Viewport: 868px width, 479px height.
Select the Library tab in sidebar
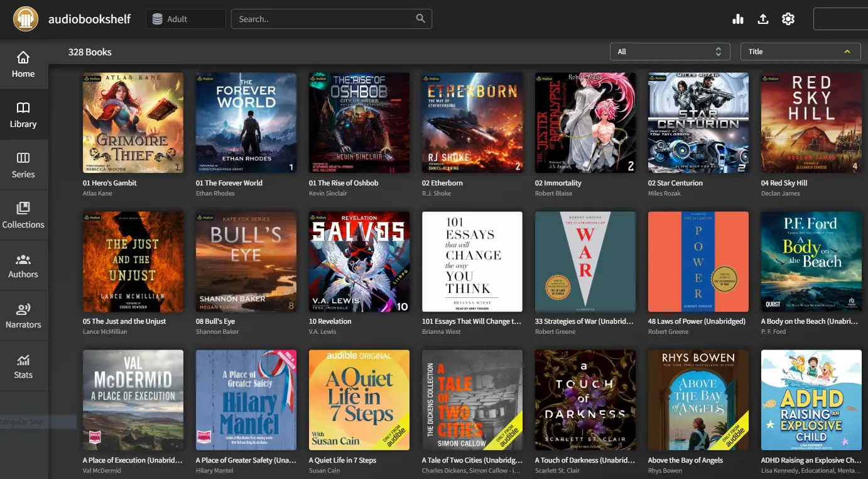point(23,115)
